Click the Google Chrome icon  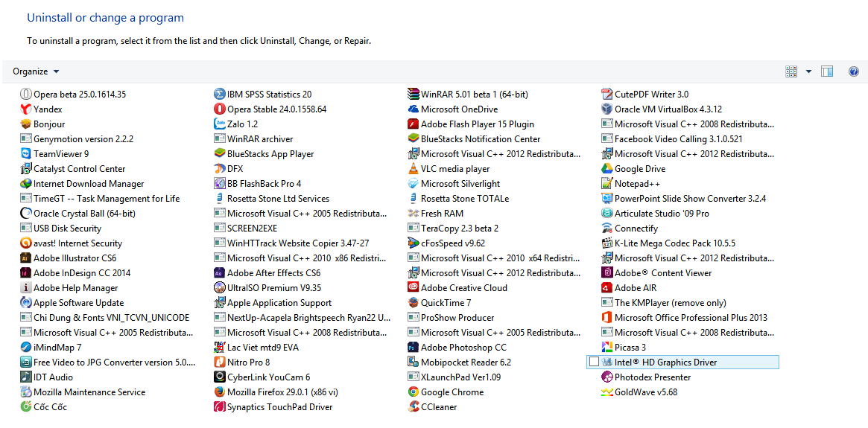pos(413,392)
